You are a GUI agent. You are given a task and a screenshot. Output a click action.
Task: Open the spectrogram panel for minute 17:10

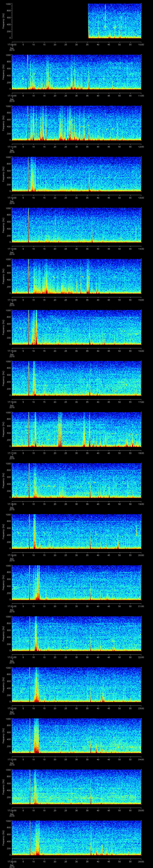click(x=77, y=72)
